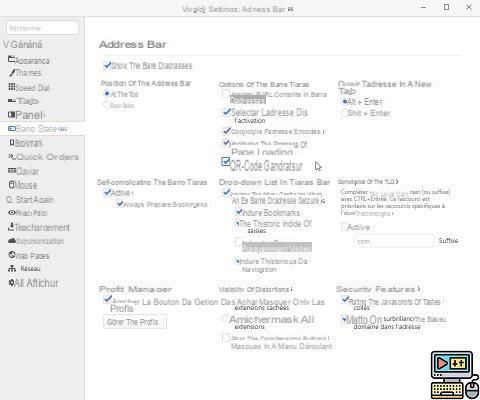Screen dimensions: 480x400
Task: Toggle page loading progress checkbox
Action: (x=226, y=143)
